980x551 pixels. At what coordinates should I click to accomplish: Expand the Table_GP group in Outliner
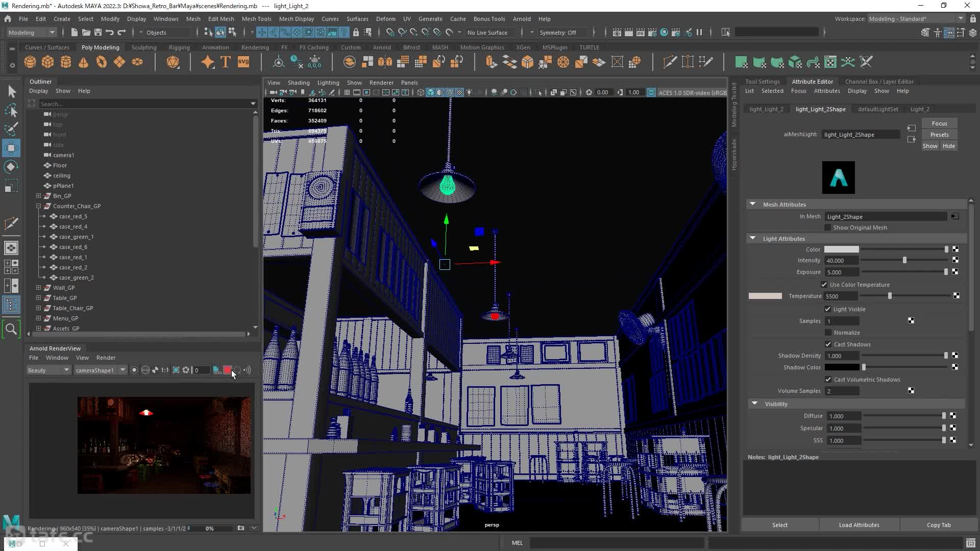(38, 298)
